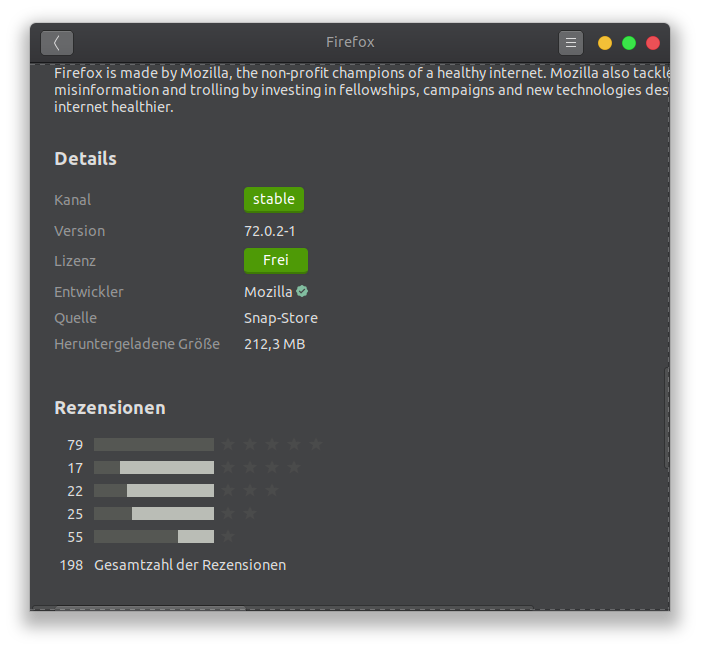Click the Kanal label
The width and height of the screenshot is (702, 650).
pos(73,200)
